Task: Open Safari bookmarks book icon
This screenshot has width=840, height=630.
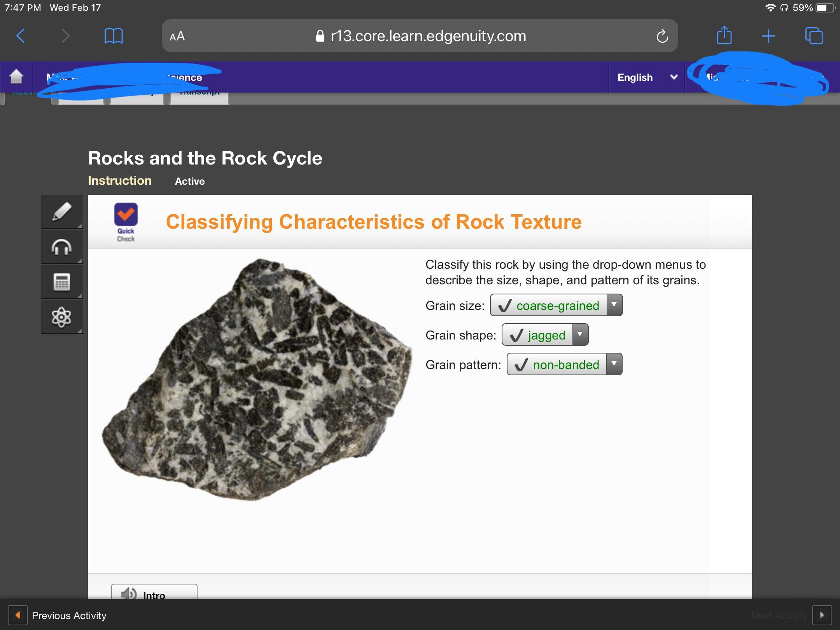Action: click(114, 36)
